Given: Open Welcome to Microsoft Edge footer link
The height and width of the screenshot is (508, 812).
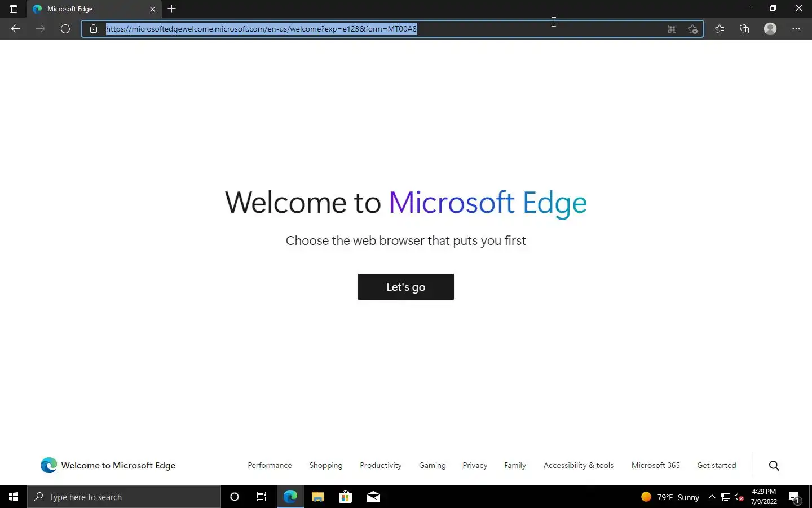Looking at the screenshot, I should pyautogui.click(x=118, y=465).
